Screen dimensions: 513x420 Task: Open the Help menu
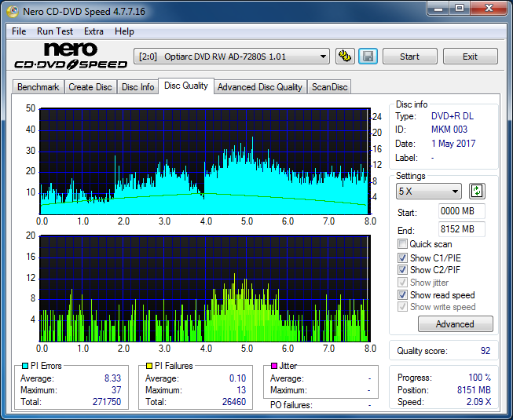[124, 31]
